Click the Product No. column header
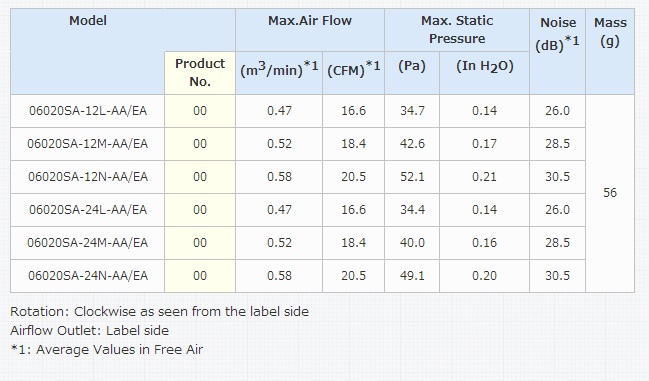Viewport: 649px width, 381px height. (x=200, y=73)
